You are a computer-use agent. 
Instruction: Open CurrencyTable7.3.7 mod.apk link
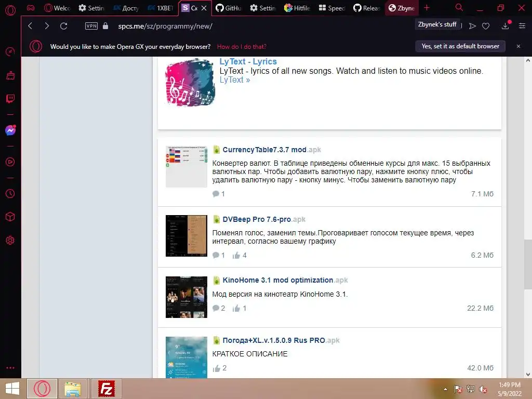pos(272,150)
